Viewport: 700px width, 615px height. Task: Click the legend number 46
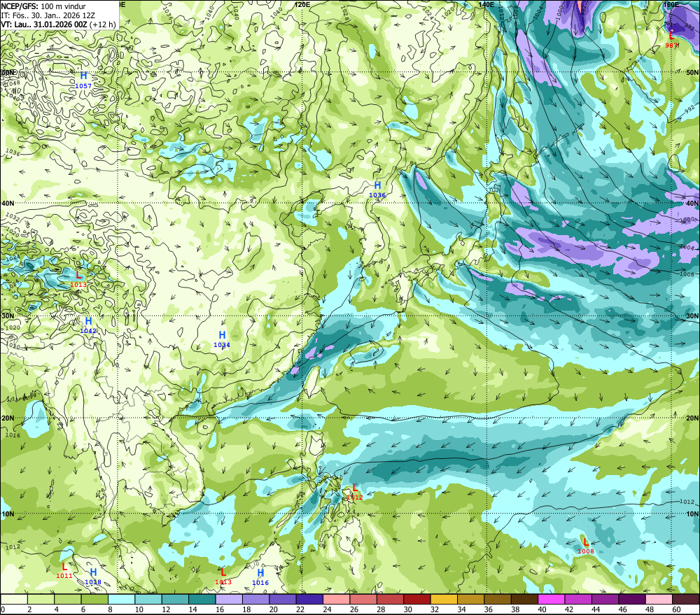tap(623, 609)
